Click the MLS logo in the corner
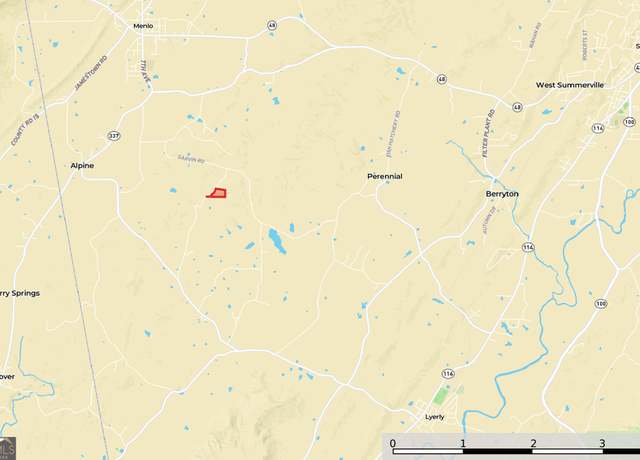The width and height of the screenshot is (640, 460). 8,449
